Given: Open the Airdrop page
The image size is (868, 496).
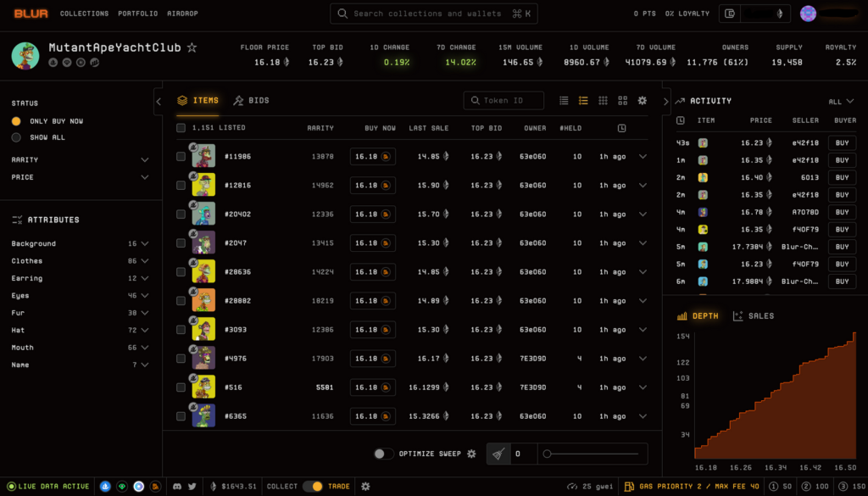Looking at the screenshot, I should (183, 14).
